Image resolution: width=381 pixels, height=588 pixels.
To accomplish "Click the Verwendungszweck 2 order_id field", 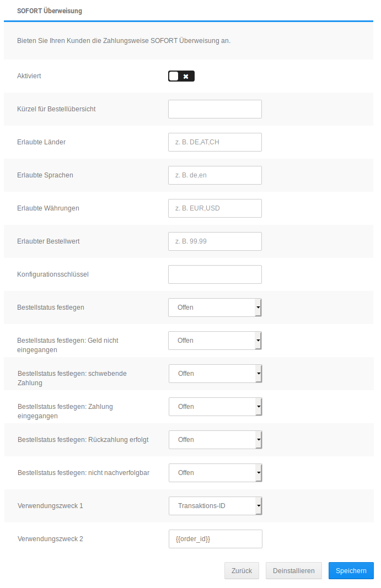I will [x=215, y=539].
